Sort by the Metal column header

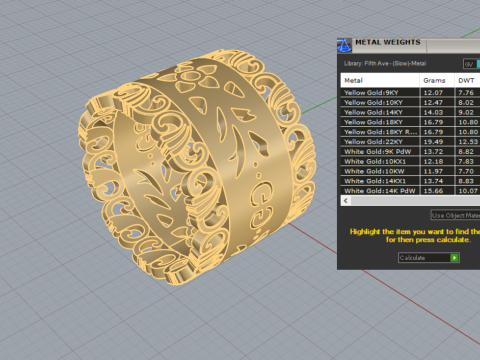380,80
